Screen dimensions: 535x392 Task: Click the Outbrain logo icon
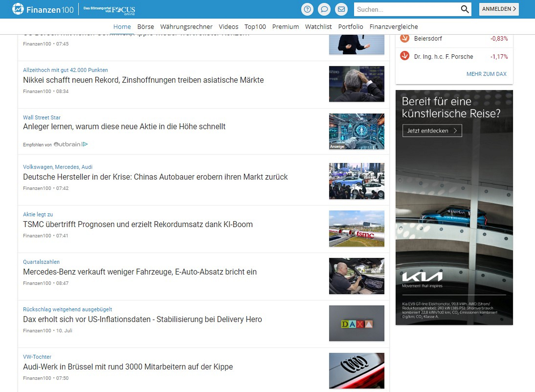click(x=71, y=144)
